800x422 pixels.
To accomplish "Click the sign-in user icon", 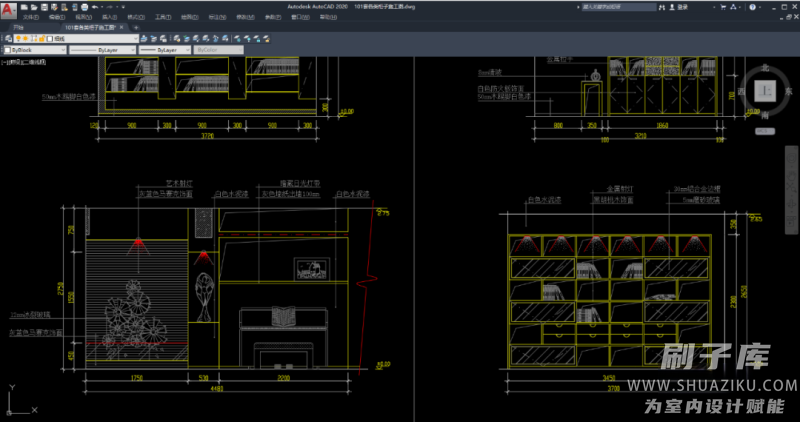I will pyautogui.click(x=670, y=6).
